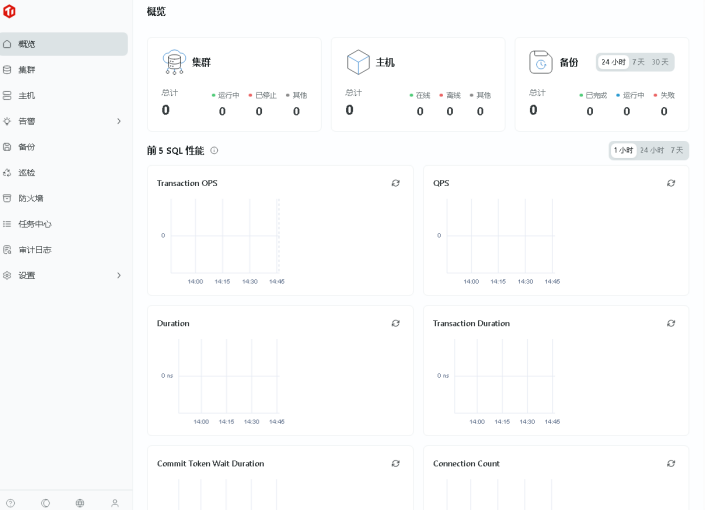This screenshot has height=510, width=705.
Task: Switch backup card range to 7天
Action: click(638, 62)
